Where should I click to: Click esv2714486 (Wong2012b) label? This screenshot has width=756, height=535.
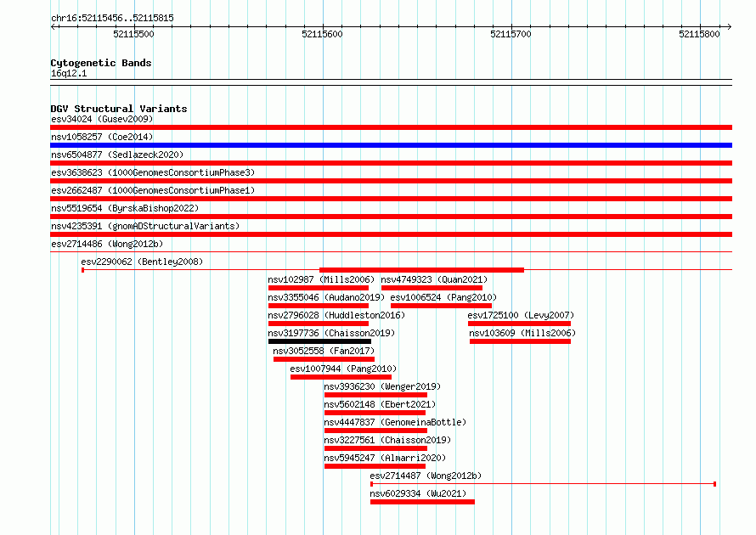[x=107, y=244]
